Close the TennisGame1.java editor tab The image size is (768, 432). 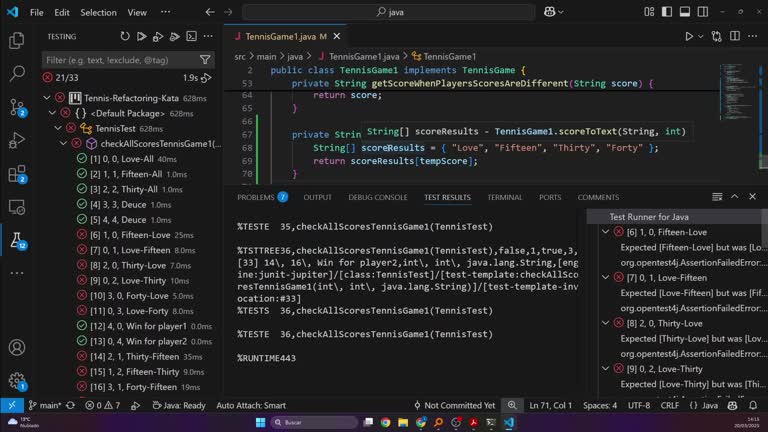coord(336,36)
